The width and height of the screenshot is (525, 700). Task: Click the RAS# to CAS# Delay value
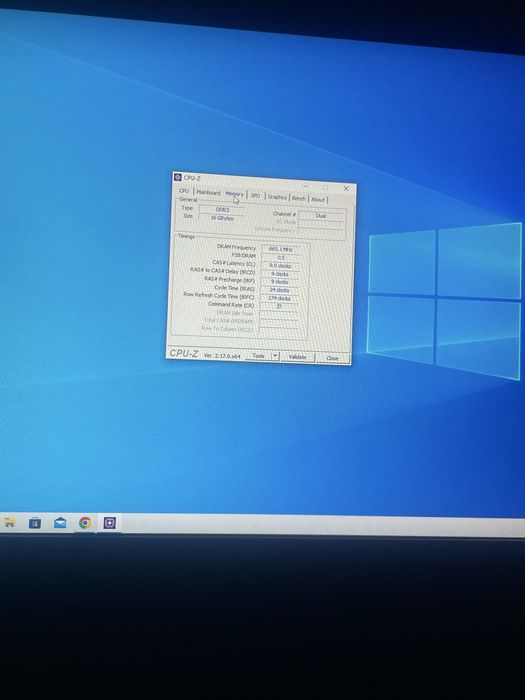pos(279,274)
